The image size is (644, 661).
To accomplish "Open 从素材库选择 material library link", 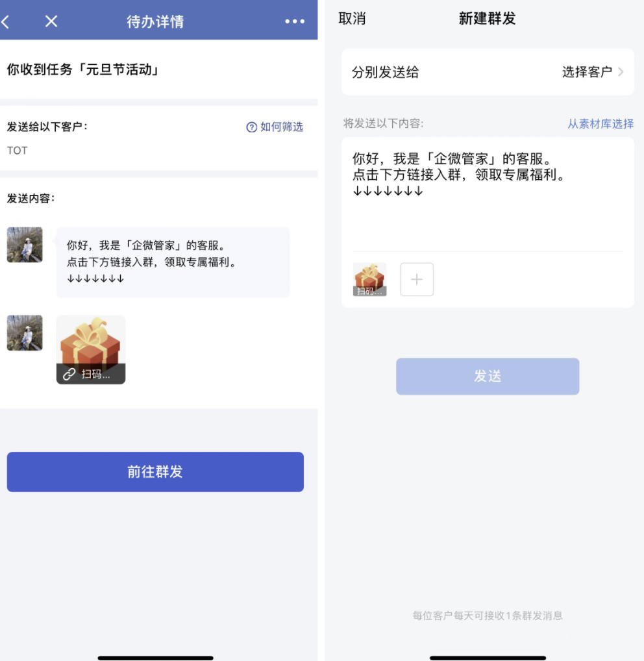I will pos(600,123).
